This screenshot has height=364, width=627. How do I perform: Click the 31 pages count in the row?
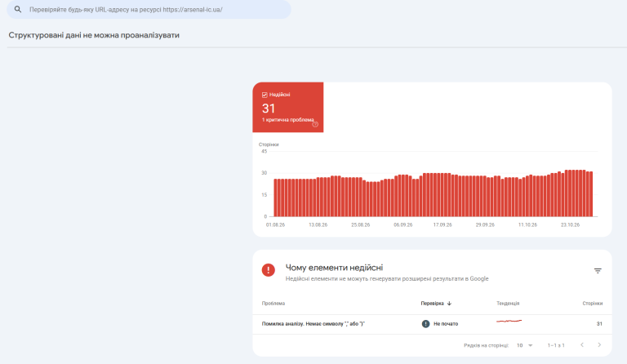[599, 324]
